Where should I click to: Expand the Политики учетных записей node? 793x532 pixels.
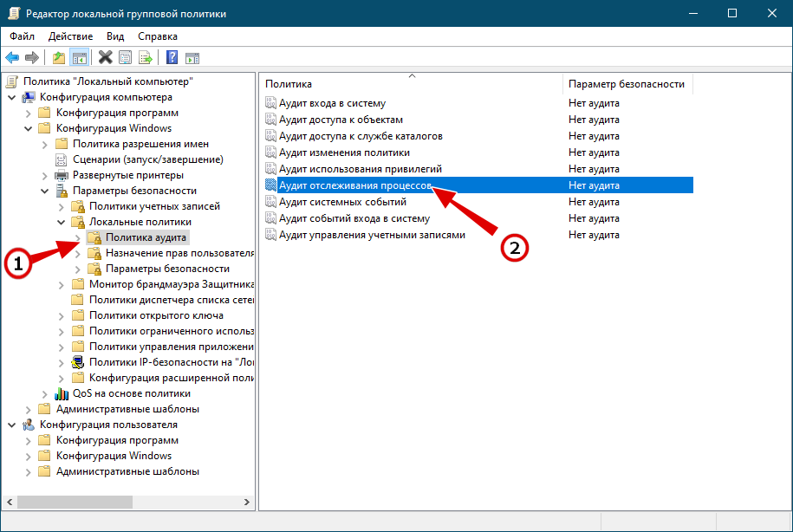62,207
